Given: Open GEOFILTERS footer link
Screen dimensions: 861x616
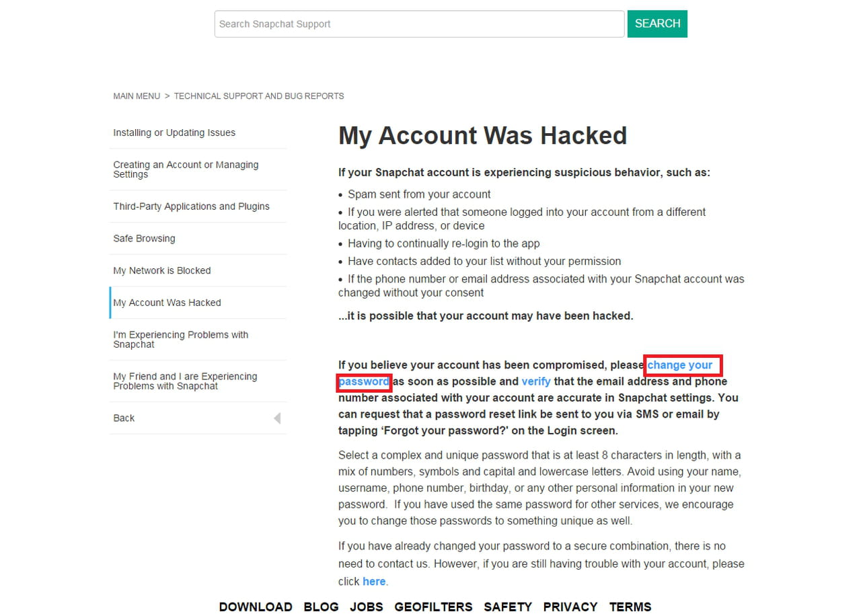Looking at the screenshot, I should (x=433, y=607).
